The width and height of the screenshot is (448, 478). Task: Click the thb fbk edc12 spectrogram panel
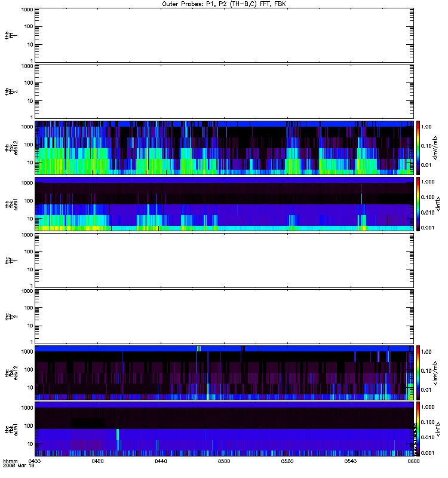pyautogui.click(x=225, y=148)
